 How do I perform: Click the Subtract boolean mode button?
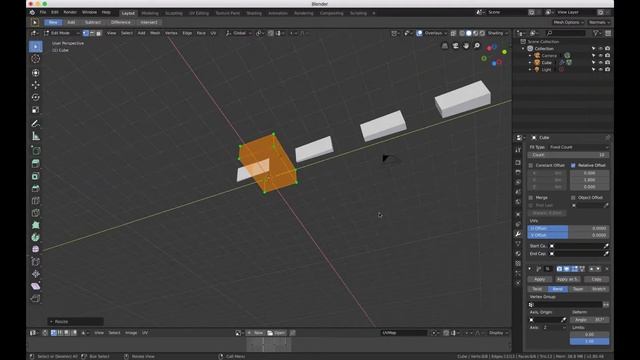pos(93,22)
